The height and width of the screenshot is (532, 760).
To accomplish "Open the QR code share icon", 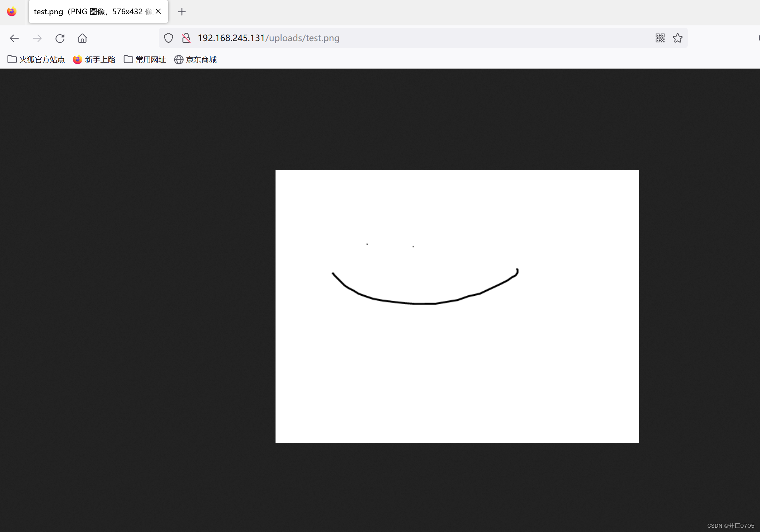I will (659, 38).
